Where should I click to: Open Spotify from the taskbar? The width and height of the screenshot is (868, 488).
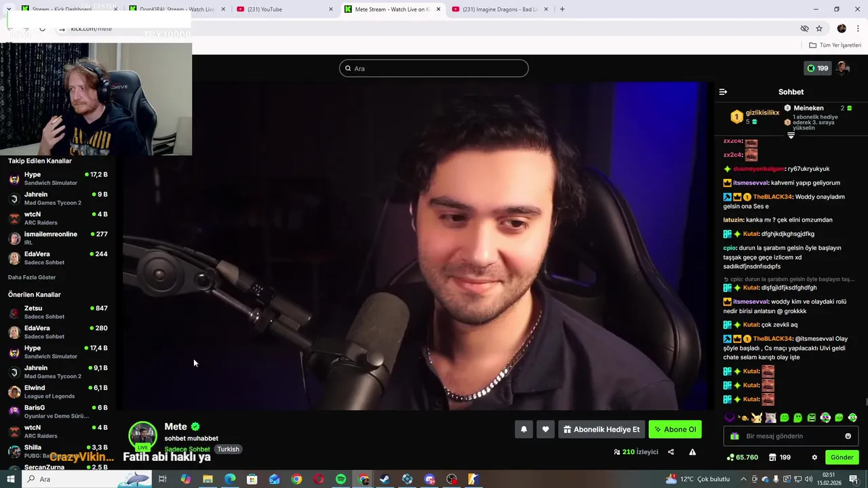click(341, 479)
